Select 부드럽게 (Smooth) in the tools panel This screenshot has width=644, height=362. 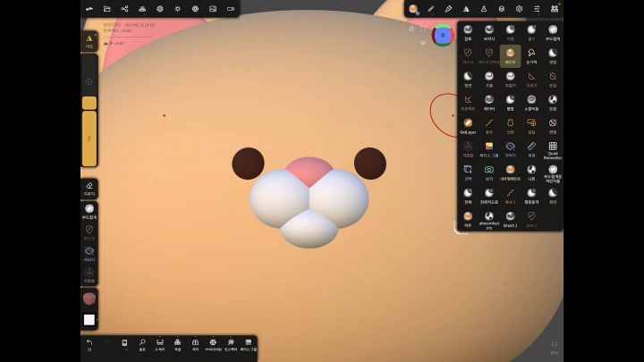(553, 32)
